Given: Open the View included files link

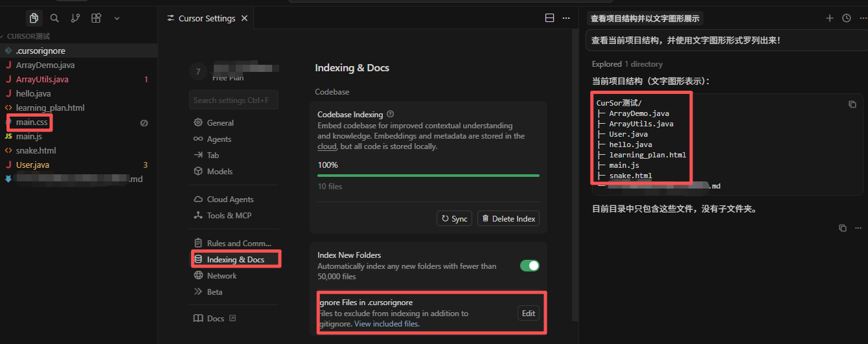Looking at the screenshot, I should [387, 323].
